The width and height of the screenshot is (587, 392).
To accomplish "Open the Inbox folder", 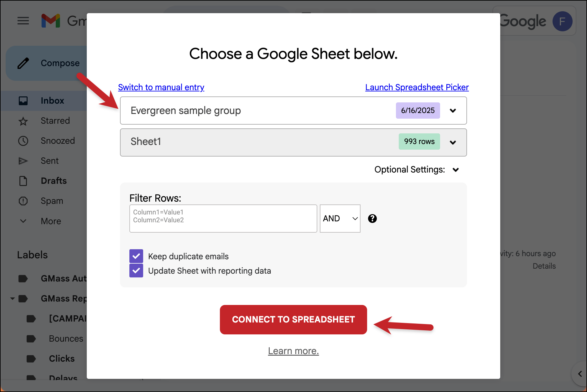I will pos(52,101).
